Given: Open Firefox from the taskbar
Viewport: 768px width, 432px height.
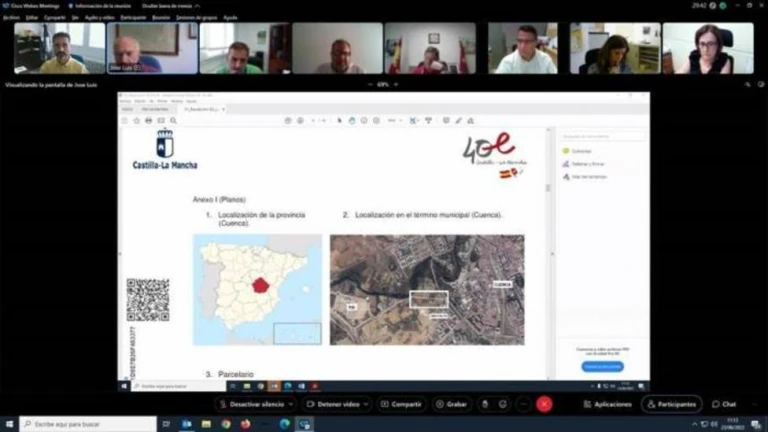Looking at the screenshot, I should pos(245,424).
